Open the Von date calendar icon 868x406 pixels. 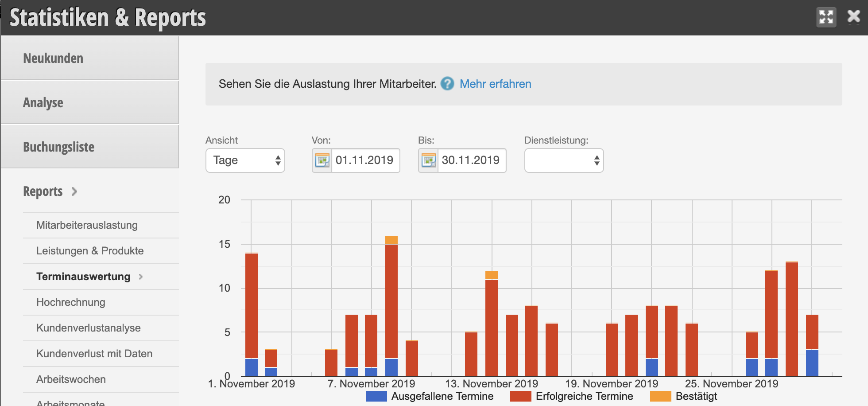[x=322, y=160]
